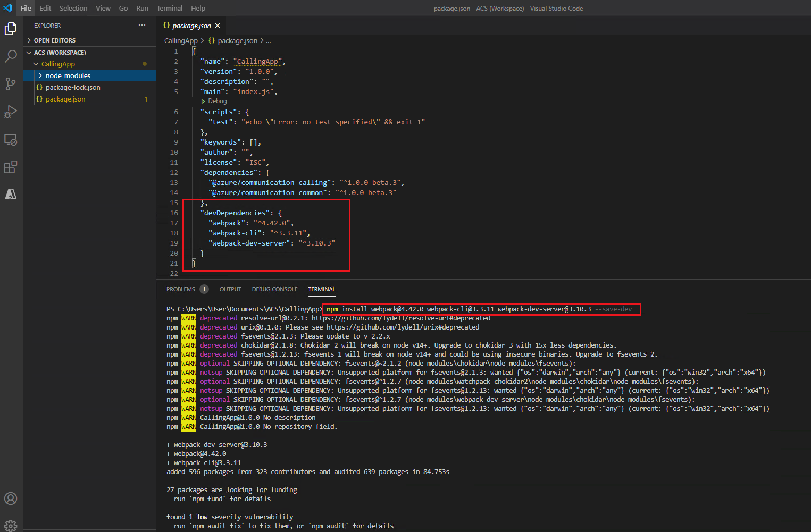Screen dimensions: 811x532
Task: Open the Terminal menu
Action: [x=169, y=8]
